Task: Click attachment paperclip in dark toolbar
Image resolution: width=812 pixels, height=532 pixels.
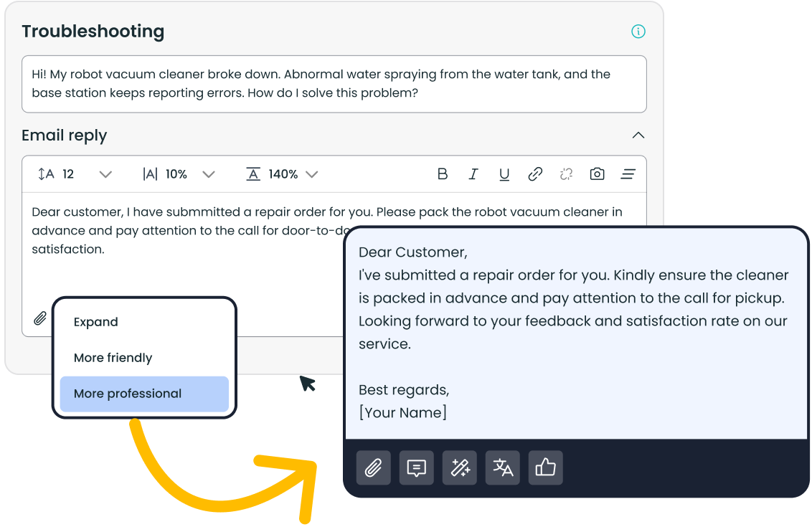Action: (x=373, y=468)
